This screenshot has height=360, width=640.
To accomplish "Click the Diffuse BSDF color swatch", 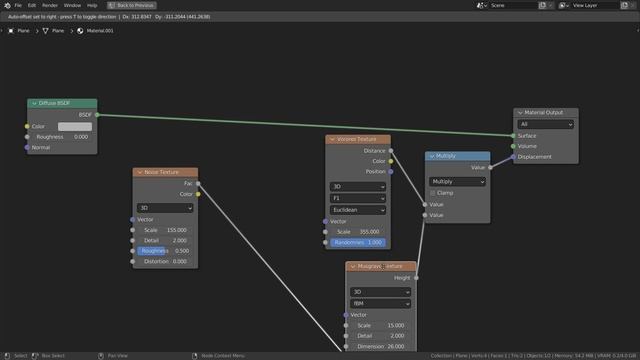I will click(x=75, y=127).
